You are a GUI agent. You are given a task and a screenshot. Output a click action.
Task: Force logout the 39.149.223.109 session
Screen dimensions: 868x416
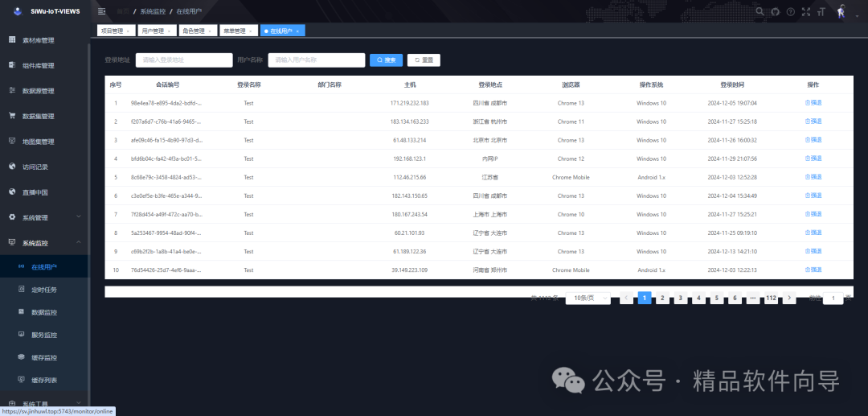pos(813,270)
